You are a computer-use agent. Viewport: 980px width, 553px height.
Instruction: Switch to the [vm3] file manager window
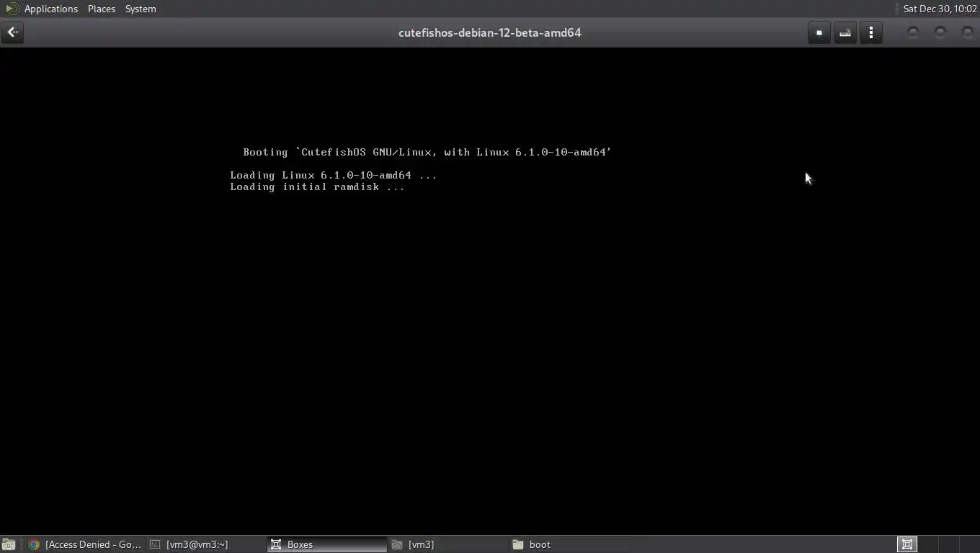448,544
